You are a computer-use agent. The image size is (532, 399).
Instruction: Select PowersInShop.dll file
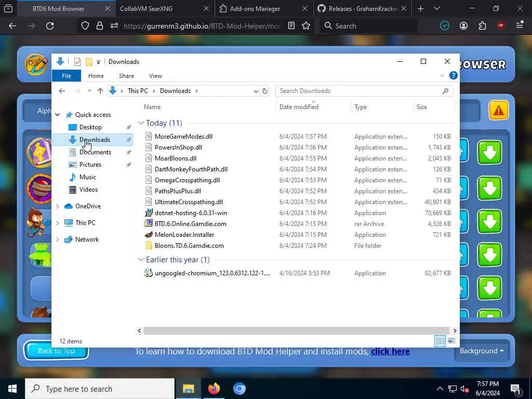point(178,147)
